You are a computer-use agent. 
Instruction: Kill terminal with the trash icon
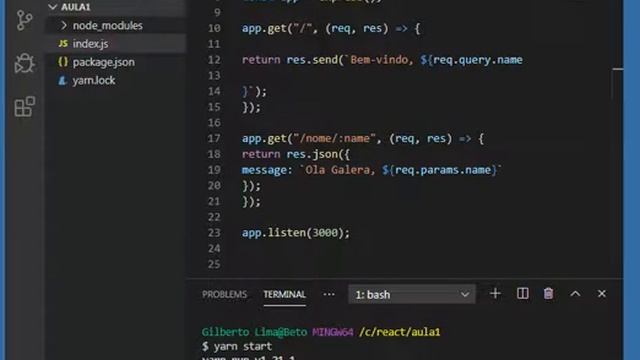[549, 293]
